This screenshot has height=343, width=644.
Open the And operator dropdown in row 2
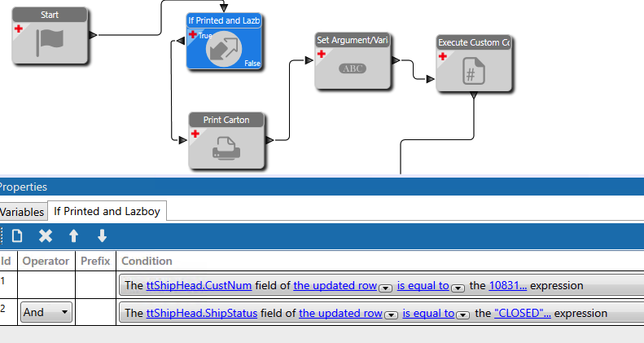pyautogui.click(x=46, y=312)
